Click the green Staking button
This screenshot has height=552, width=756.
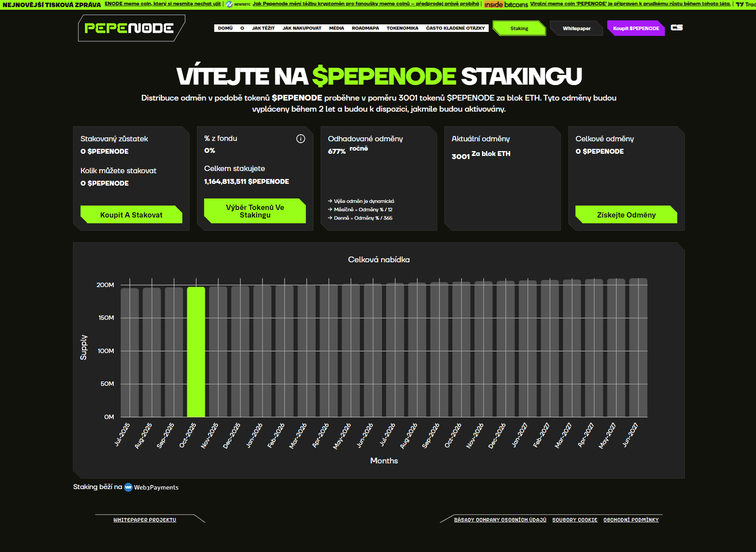pos(519,28)
